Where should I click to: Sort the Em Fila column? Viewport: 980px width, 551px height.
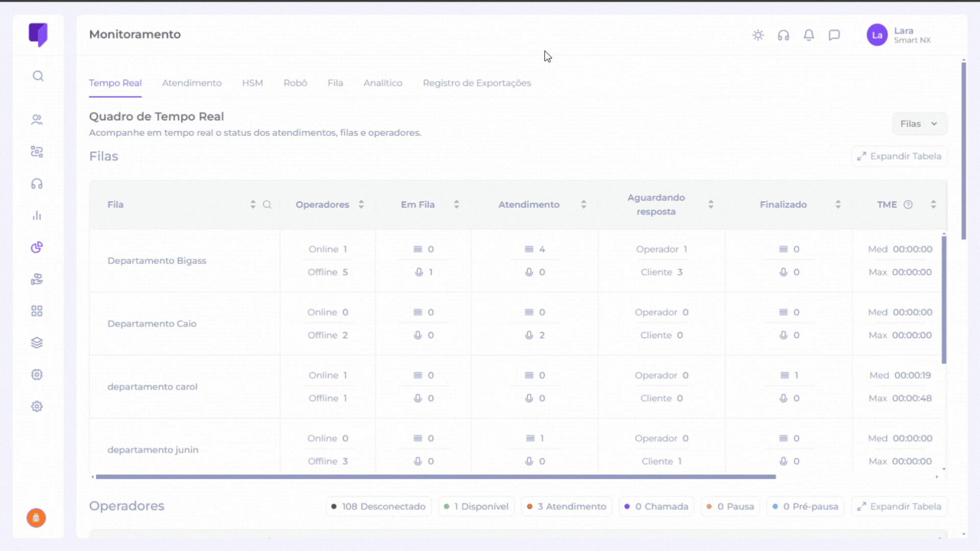pos(457,205)
